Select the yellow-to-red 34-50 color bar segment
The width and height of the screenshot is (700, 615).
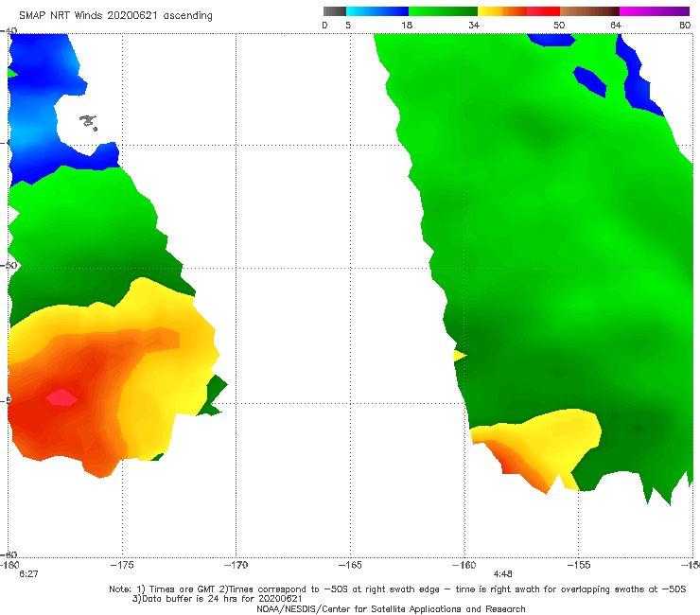[x=518, y=11]
